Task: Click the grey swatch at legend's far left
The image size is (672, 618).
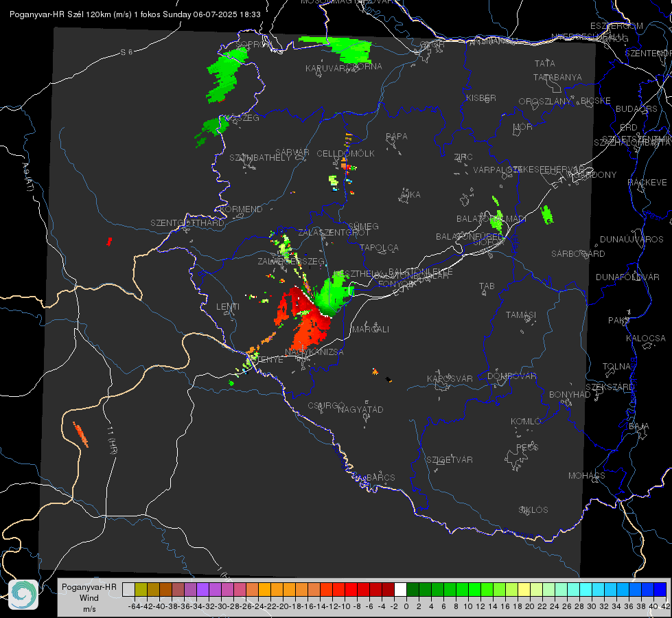Action: 128,589
